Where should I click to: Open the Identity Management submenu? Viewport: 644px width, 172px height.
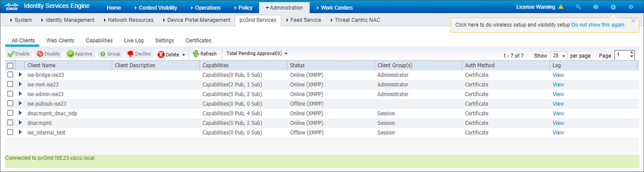point(68,20)
